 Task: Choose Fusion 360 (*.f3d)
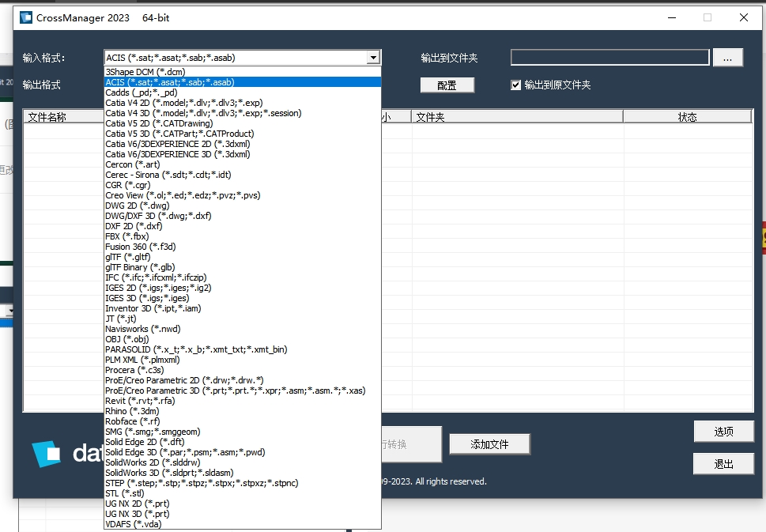point(243,246)
